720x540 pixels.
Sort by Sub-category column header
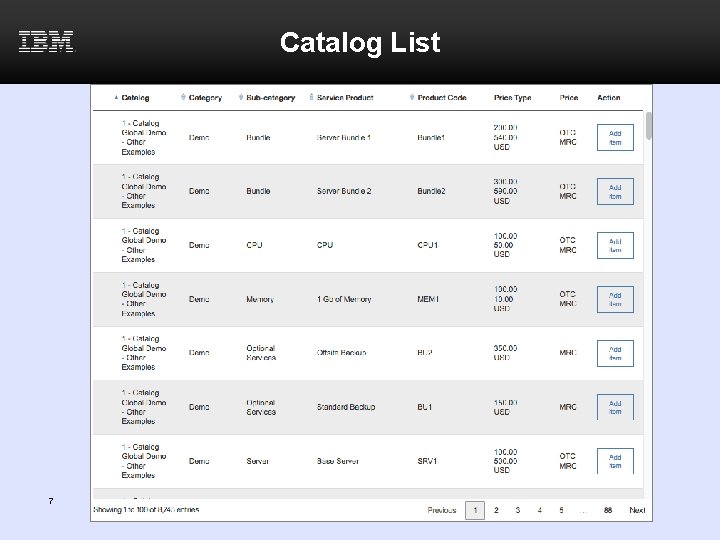click(x=270, y=98)
